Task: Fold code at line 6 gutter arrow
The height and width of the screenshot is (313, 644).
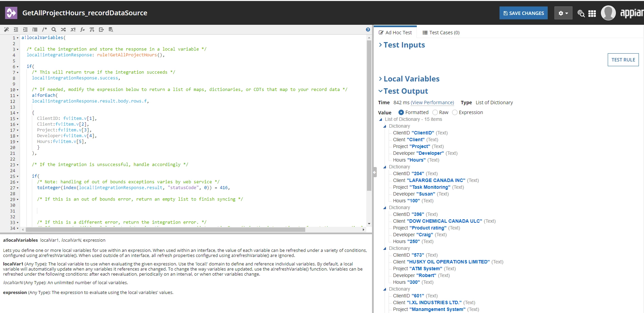Action: coord(18,67)
